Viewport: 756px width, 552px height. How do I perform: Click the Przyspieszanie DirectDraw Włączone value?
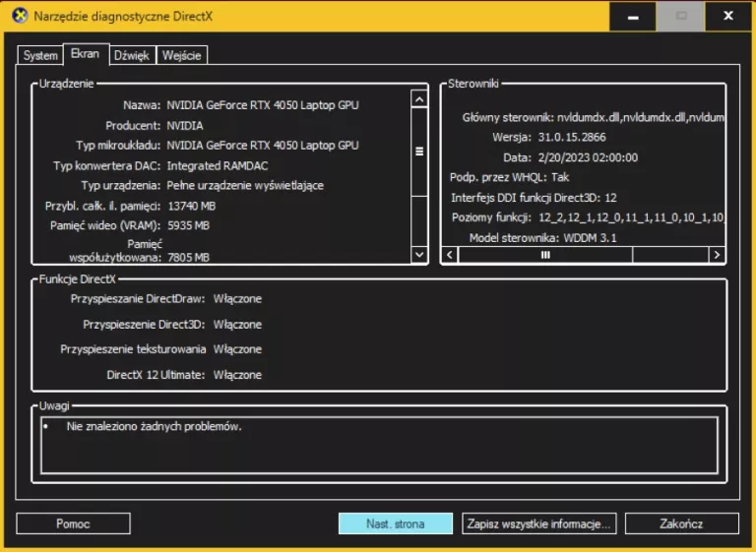[x=237, y=299]
